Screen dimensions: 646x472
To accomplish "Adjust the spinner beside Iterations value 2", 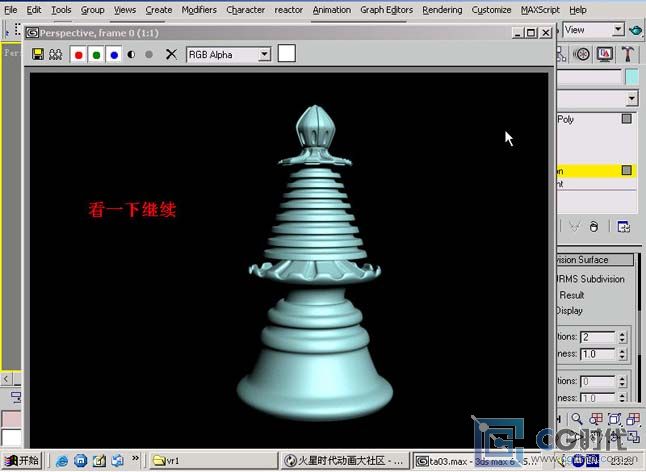I will [x=622, y=337].
